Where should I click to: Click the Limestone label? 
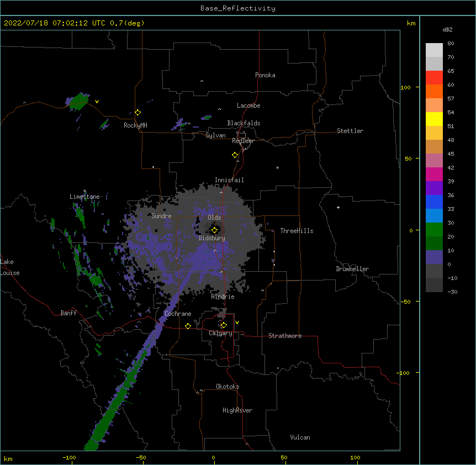[x=84, y=197]
